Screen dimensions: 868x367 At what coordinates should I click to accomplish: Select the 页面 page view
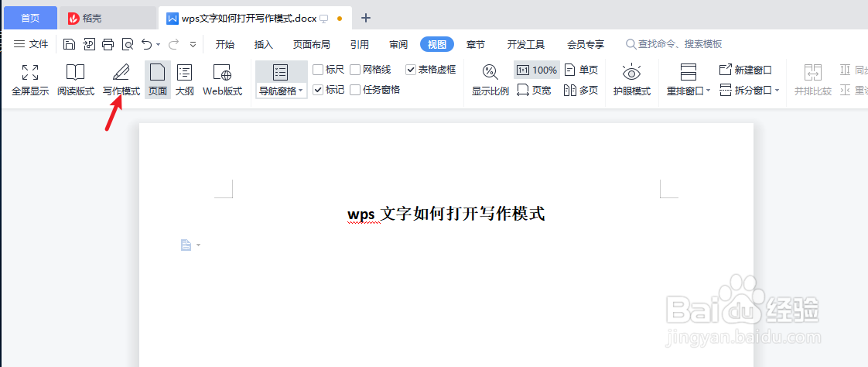point(158,81)
